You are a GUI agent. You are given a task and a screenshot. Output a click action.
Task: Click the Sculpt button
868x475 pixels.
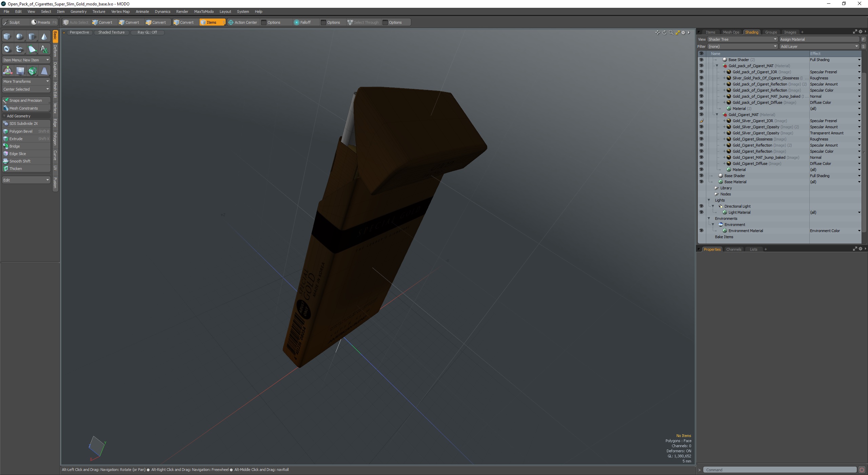(x=15, y=22)
